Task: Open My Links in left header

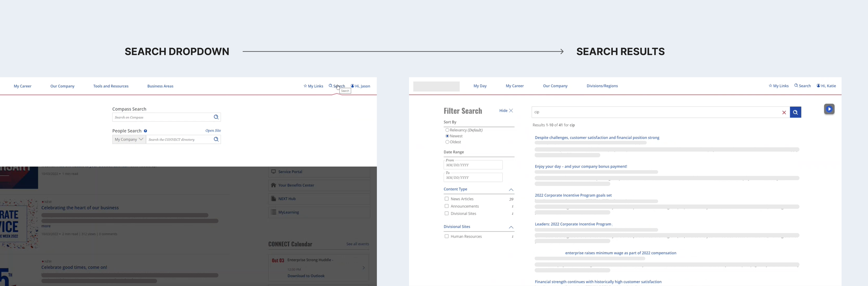Action: tap(313, 86)
